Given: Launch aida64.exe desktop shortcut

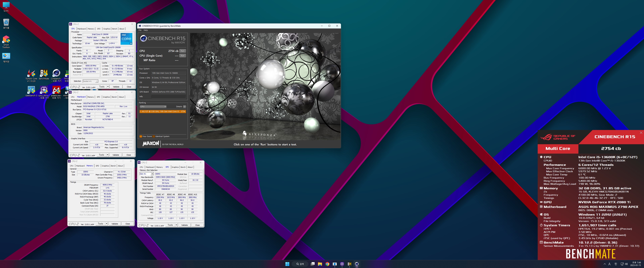Looking at the screenshot, I should click(x=56, y=93).
